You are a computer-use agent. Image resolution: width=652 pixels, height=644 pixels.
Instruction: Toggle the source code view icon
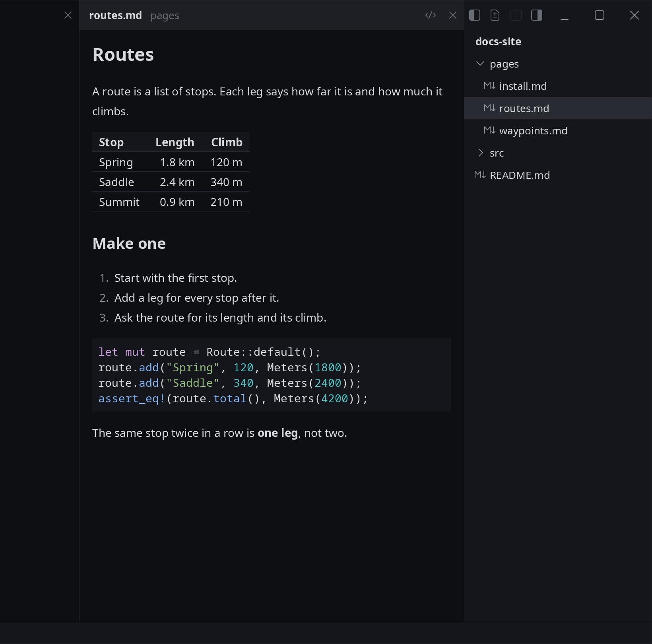click(431, 15)
